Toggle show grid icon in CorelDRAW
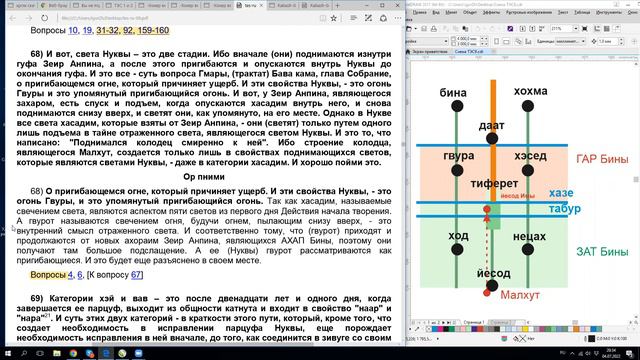This screenshot has height=360, width=640. 607,29
